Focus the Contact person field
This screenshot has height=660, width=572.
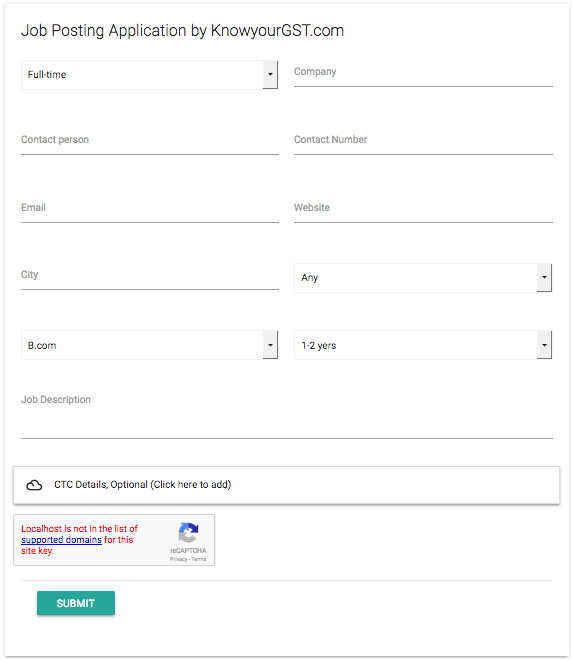[x=150, y=141]
